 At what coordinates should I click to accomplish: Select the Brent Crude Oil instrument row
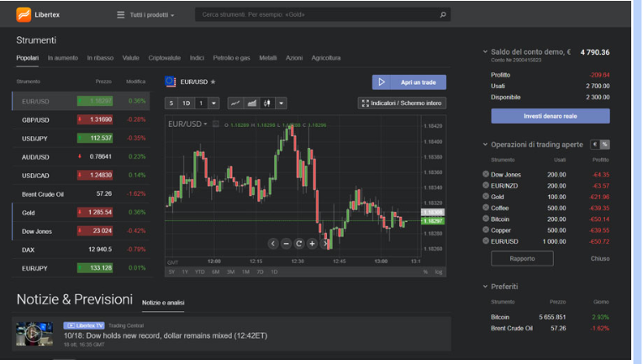(81, 194)
